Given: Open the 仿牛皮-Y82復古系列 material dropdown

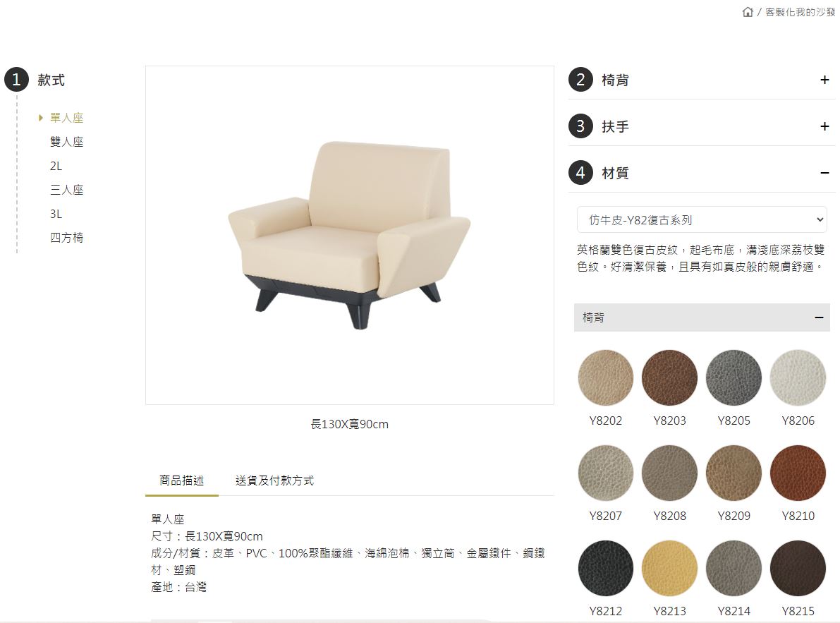Looking at the screenshot, I should [x=702, y=219].
